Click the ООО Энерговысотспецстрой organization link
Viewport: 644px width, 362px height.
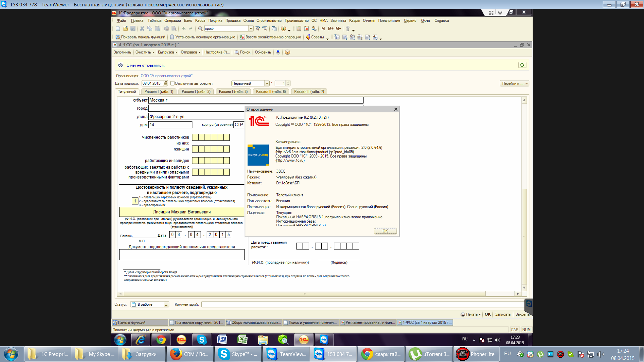[166, 76]
